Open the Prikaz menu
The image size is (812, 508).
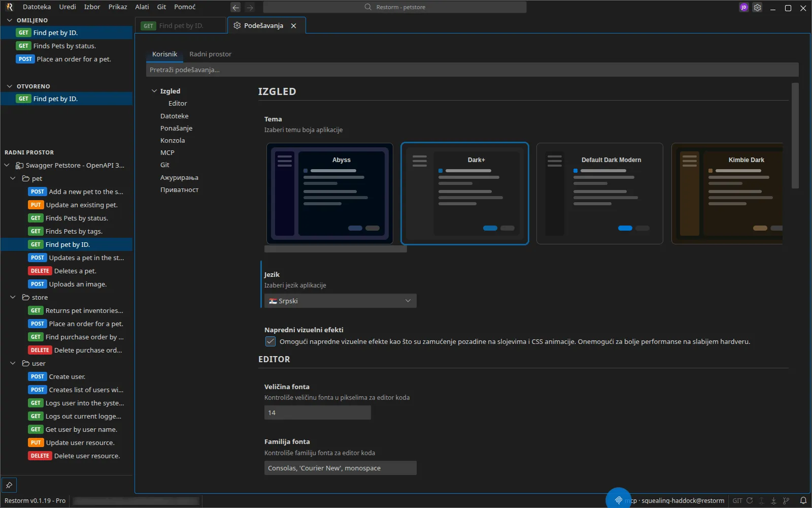coord(118,7)
